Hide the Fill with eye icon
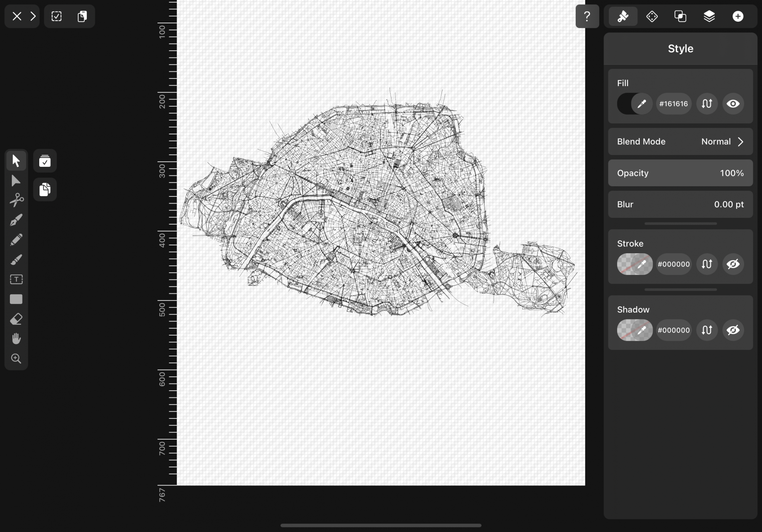The width and height of the screenshot is (762, 532). coord(733,104)
